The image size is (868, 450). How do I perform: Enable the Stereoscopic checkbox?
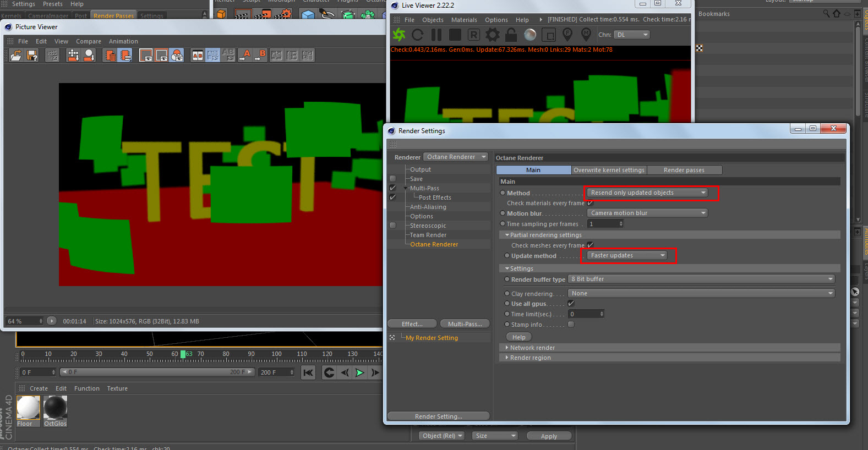click(392, 226)
